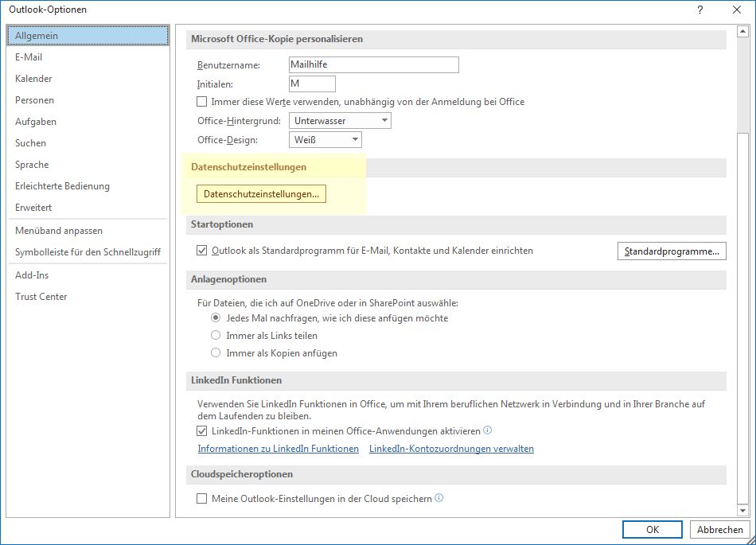Open Erleichterte Bedienung category
This screenshot has height=545, width=756.
tap(88, 186)
